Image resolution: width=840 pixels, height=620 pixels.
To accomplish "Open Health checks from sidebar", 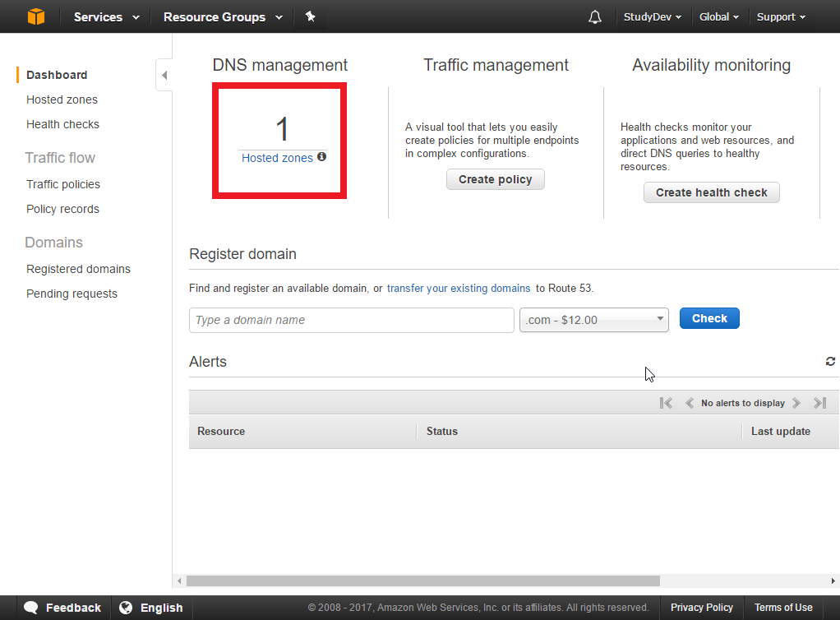I will pyautogui.click(x=62, y=124).
